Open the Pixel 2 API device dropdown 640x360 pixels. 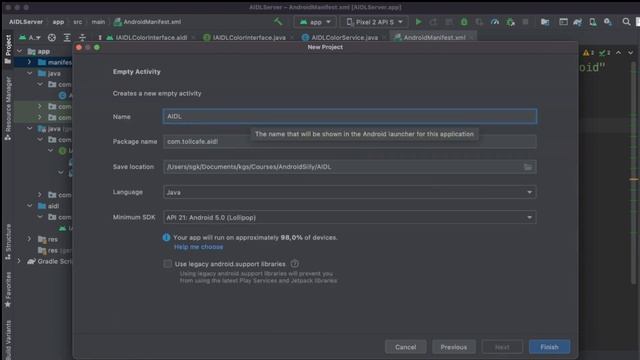pos(374,22)
